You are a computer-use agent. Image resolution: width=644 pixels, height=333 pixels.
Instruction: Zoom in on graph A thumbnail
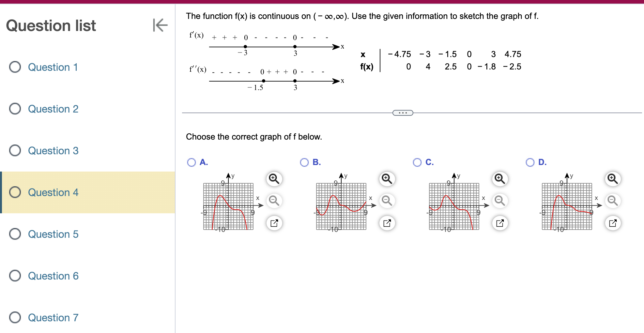(x=274, y=179)
